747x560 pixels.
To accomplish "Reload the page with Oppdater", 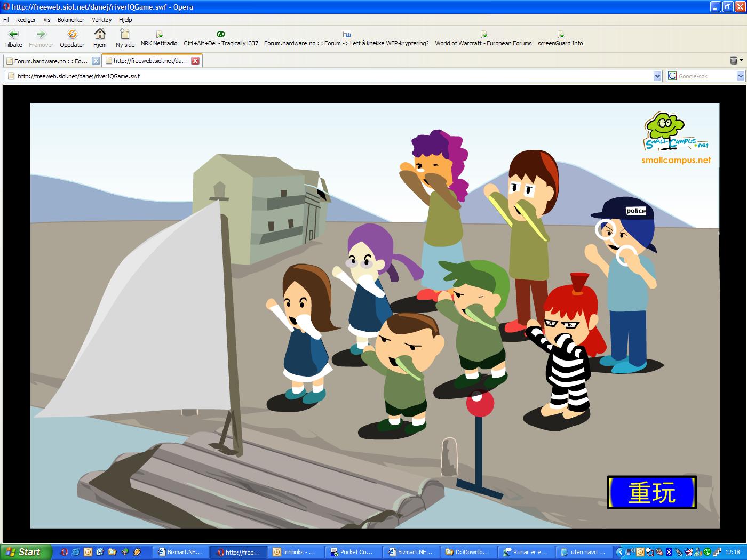I will tap(72, 38).
